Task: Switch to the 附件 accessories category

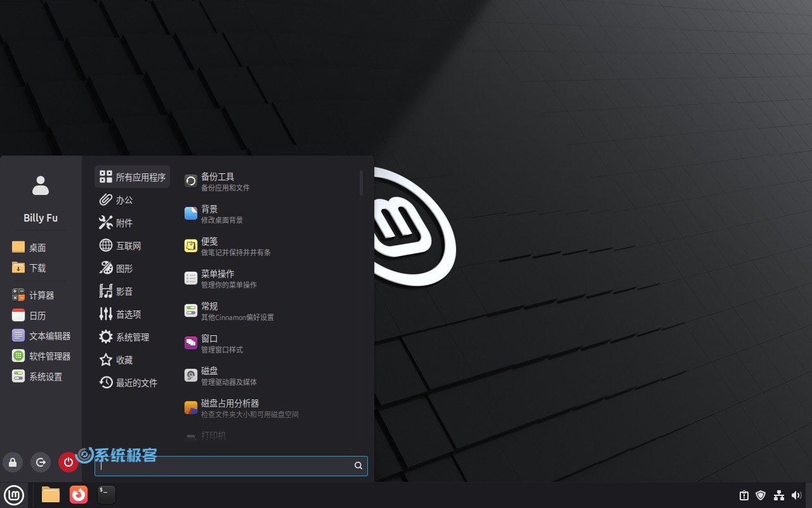Action: [124, 222]
